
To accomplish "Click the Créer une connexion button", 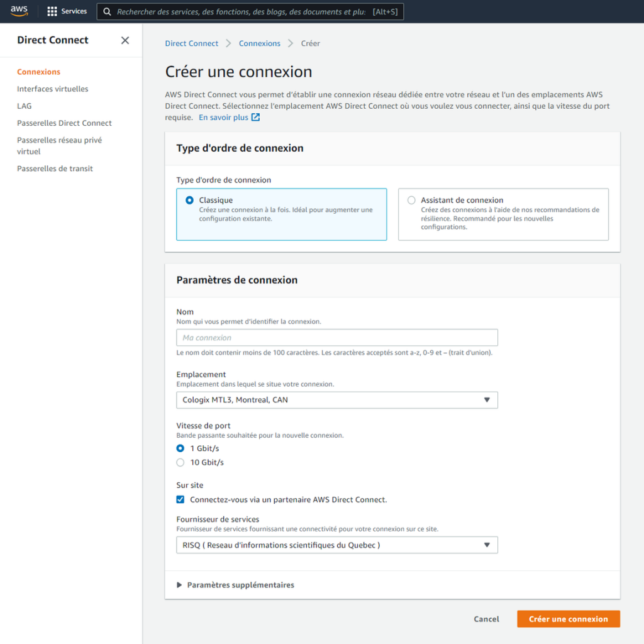I will 569,619.
